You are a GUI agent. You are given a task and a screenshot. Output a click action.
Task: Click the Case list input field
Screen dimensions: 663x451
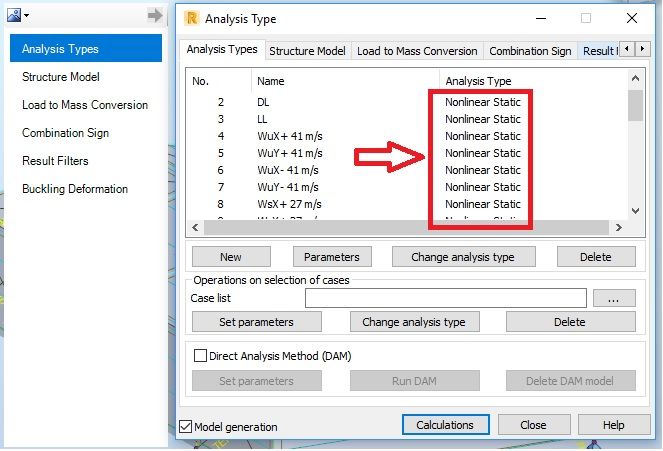(446, 298)
